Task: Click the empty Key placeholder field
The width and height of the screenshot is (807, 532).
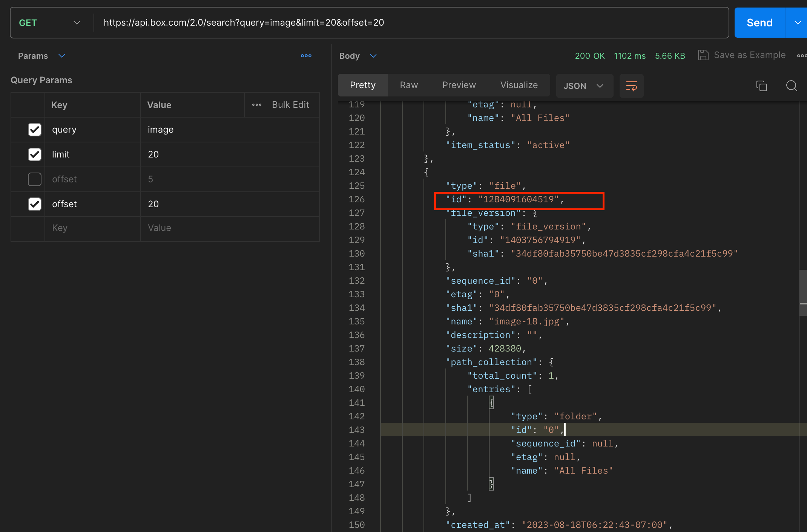Action: point(93,228)
